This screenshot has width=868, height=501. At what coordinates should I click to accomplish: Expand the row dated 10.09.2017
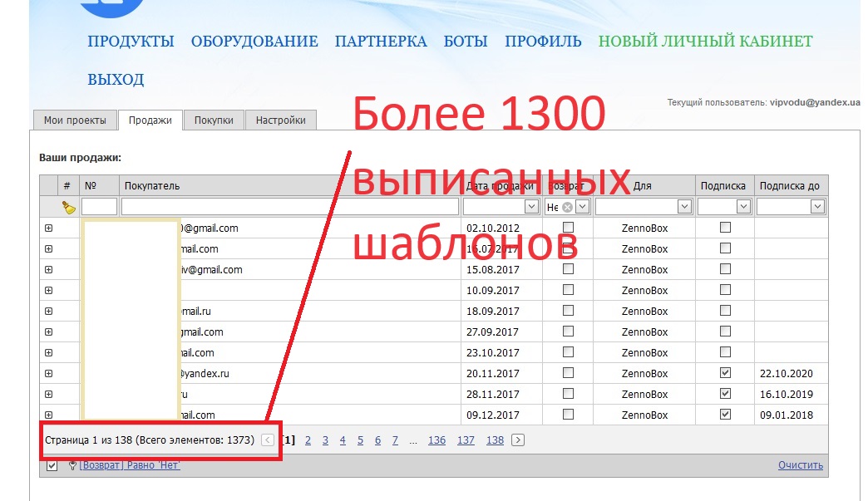pos(49,290)
